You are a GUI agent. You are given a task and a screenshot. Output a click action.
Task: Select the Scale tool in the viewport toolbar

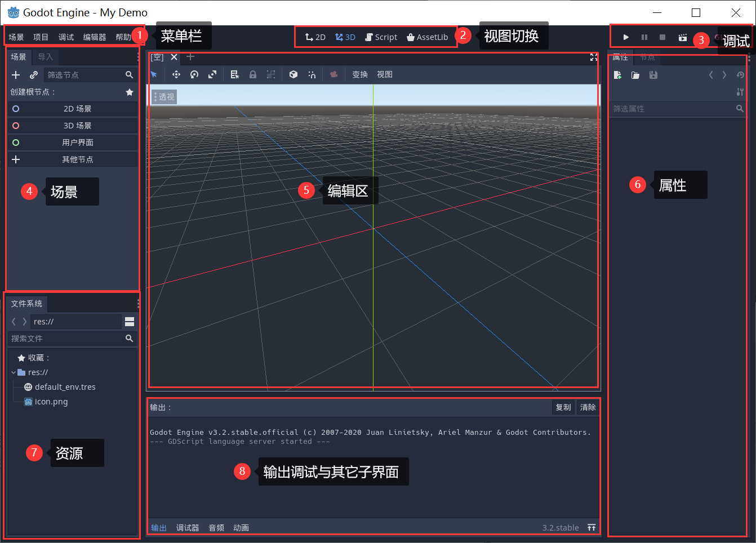(212, 74)
